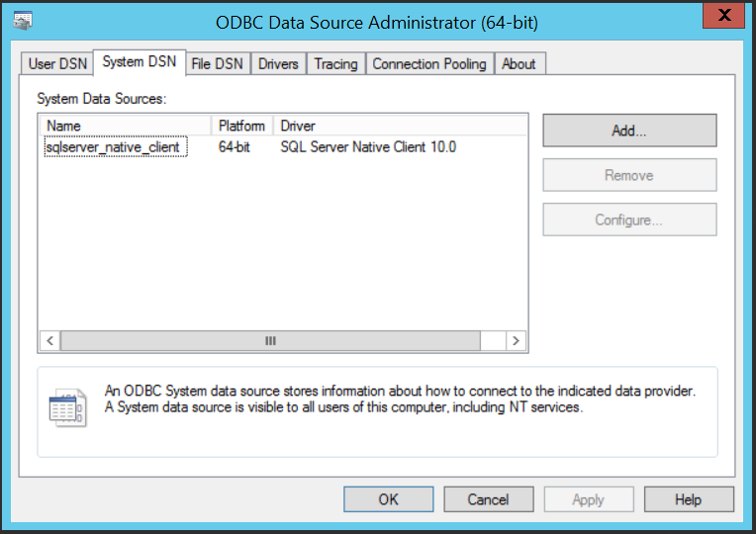Click the ODBC title bar app icon

23,18
